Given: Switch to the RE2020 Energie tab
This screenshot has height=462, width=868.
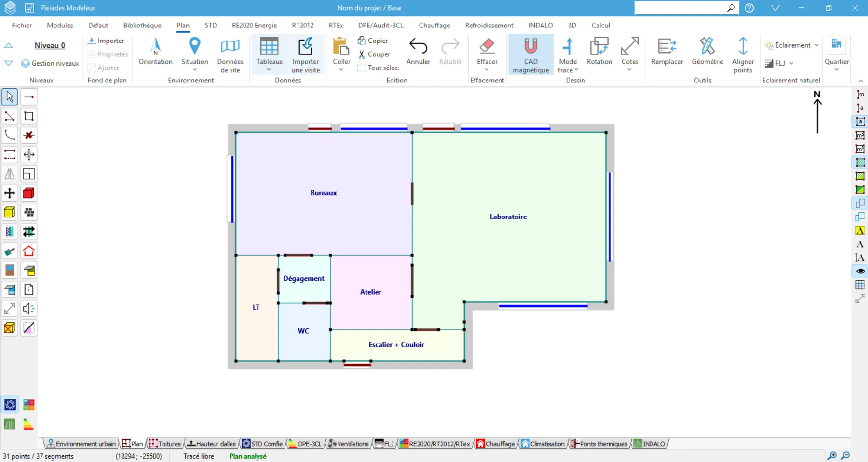Looking at the screenshot, I should tap(254, 25).
